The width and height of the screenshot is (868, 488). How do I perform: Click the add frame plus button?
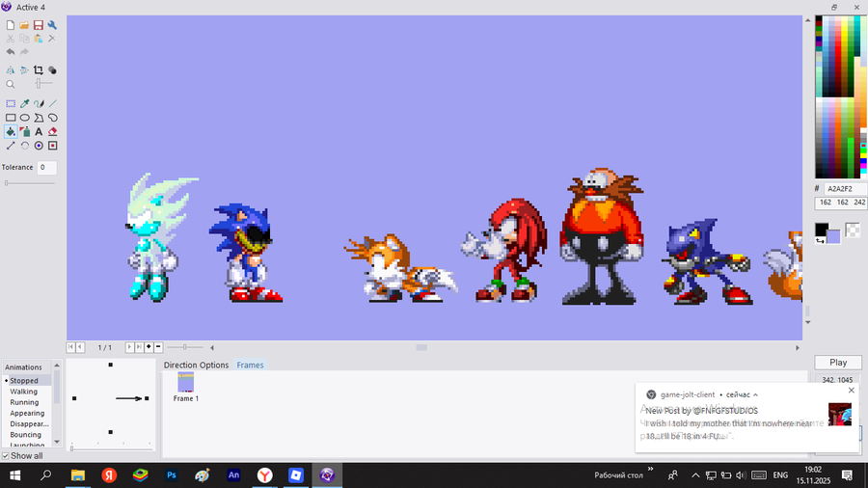click(149, 347)
